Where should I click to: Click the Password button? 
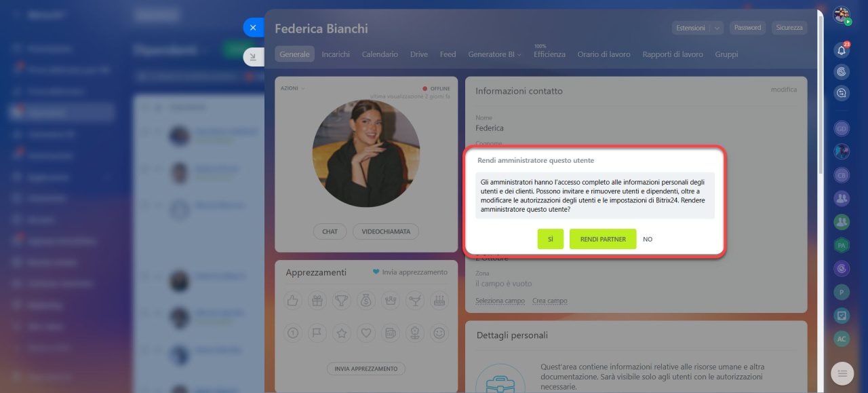tap(747, 28)
